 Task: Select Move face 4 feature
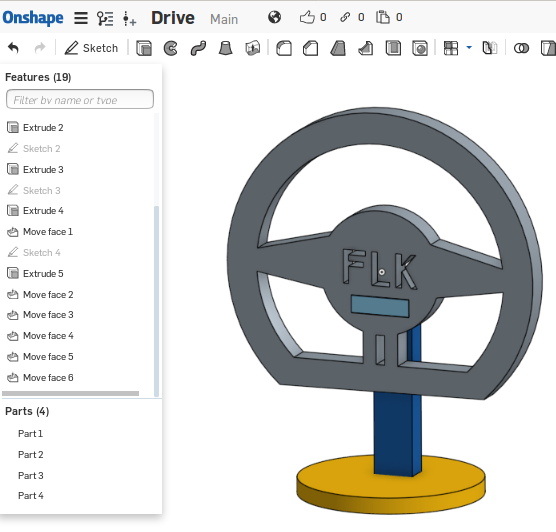pos(40,336)
